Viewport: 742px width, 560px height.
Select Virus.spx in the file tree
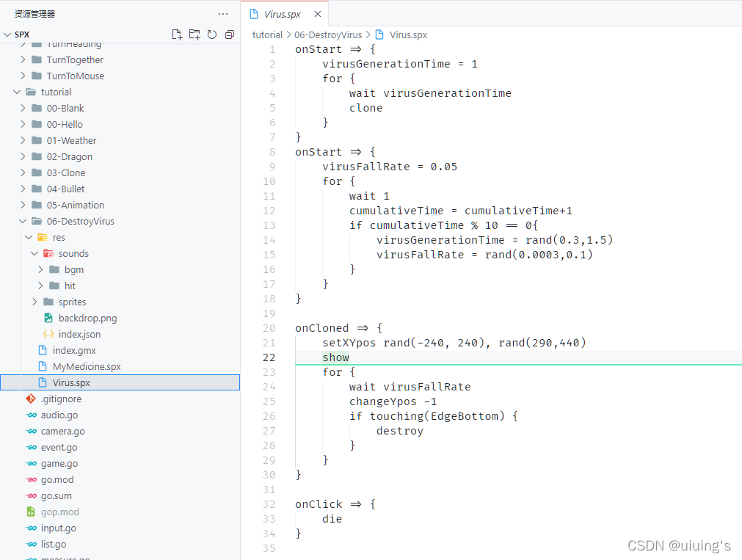pos(120,382)
